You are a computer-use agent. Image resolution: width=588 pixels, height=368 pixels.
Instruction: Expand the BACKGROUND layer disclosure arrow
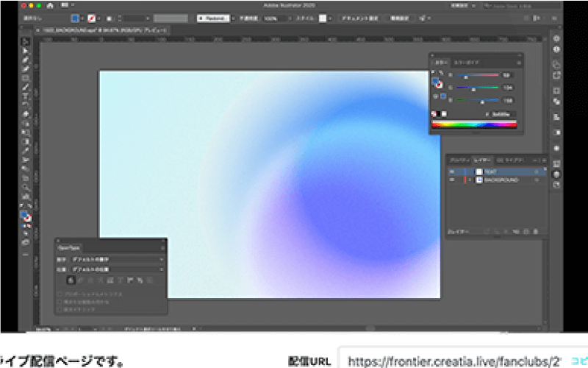[470, 180]
